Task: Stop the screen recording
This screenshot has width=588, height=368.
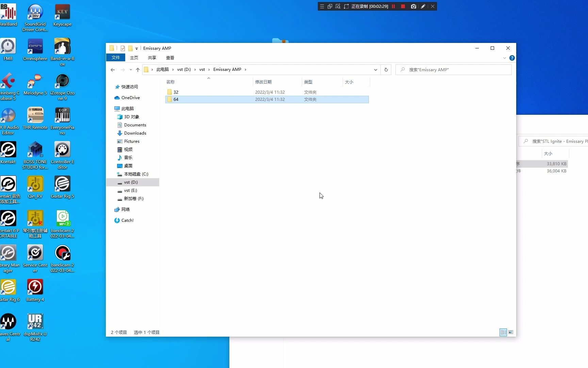Action: pyautogui.click(x=403, y=6)
